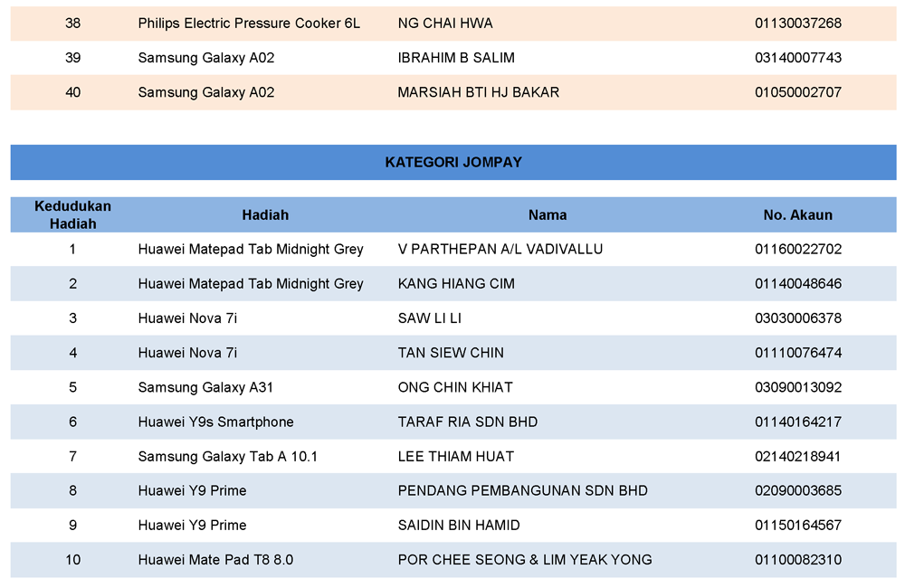Click the name TARAF RIA SDN BHD
This screenshot has width=905, height=588.
click(x=468, y=422)
